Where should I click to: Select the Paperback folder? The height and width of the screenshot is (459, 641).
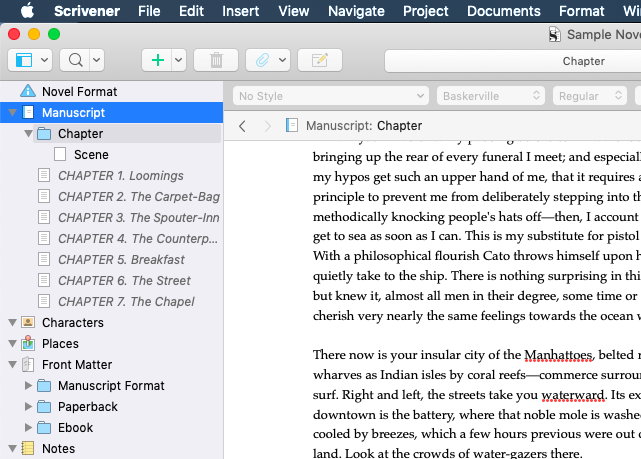coord(87,407)
